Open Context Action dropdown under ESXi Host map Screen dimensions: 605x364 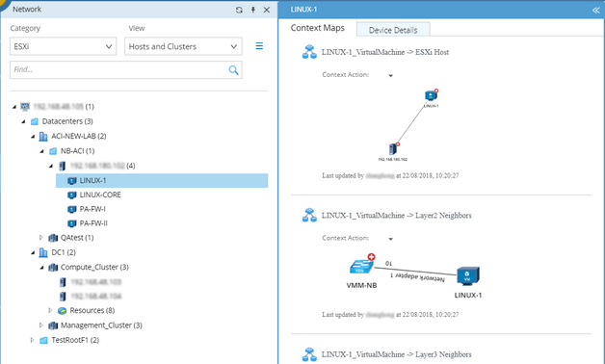point(390,75)
